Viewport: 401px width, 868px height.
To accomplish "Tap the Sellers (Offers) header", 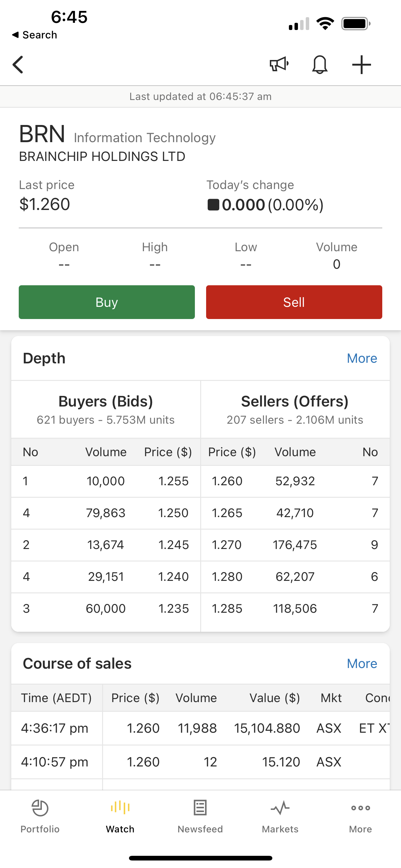I will 295,401.
